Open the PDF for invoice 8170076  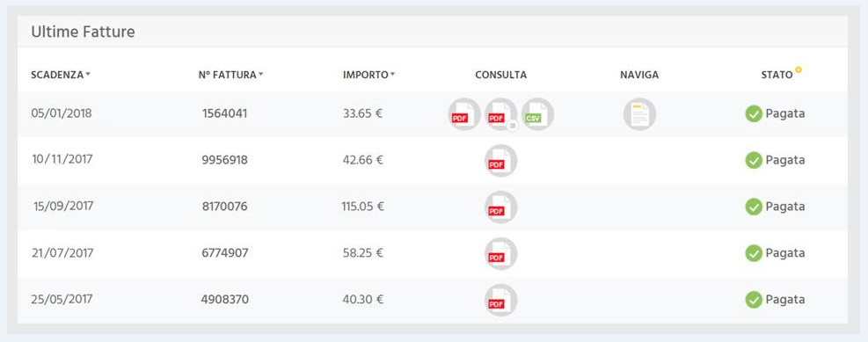(x=501, y=207)
